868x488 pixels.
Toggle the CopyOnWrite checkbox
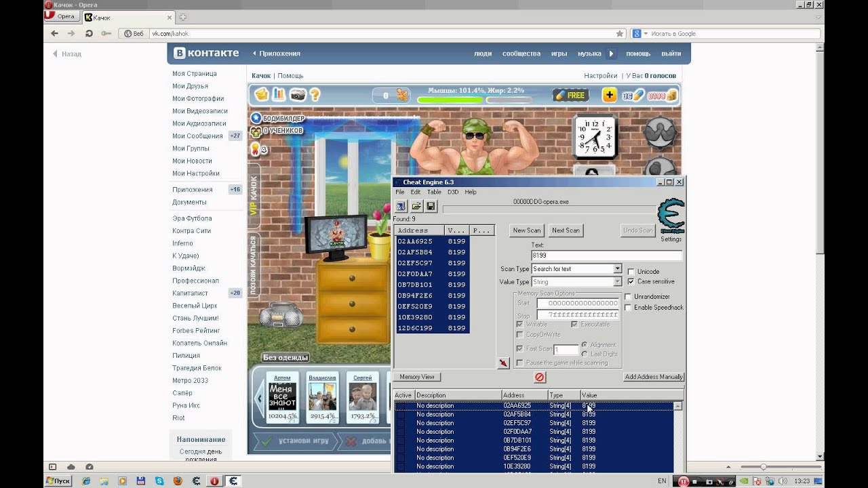coord(519,334)
